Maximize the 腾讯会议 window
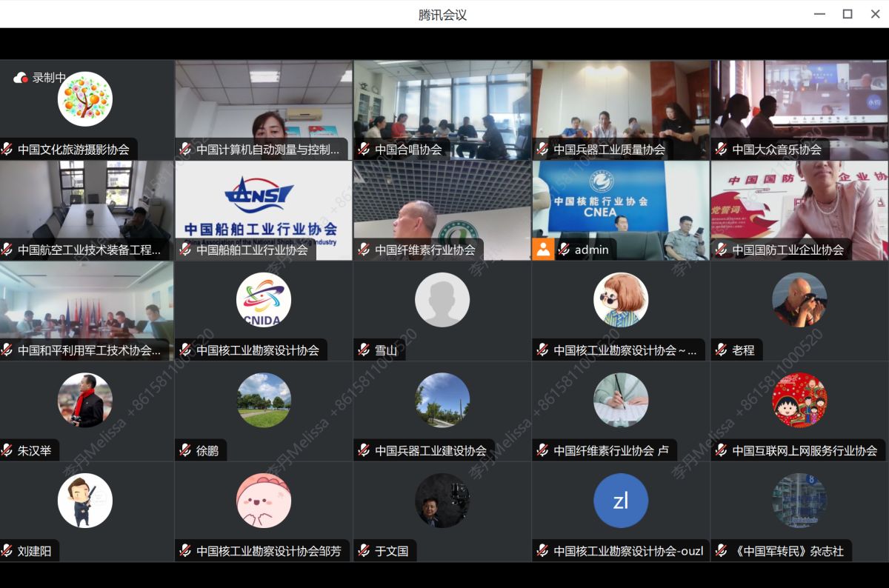This screenshot has width=889, height=588. pos(848,14)
